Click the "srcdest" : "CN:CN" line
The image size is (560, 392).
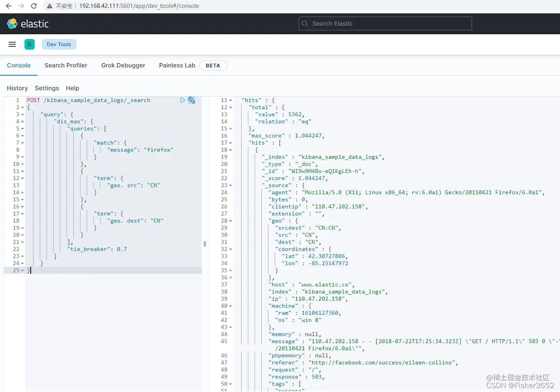[x=308, y=228]
